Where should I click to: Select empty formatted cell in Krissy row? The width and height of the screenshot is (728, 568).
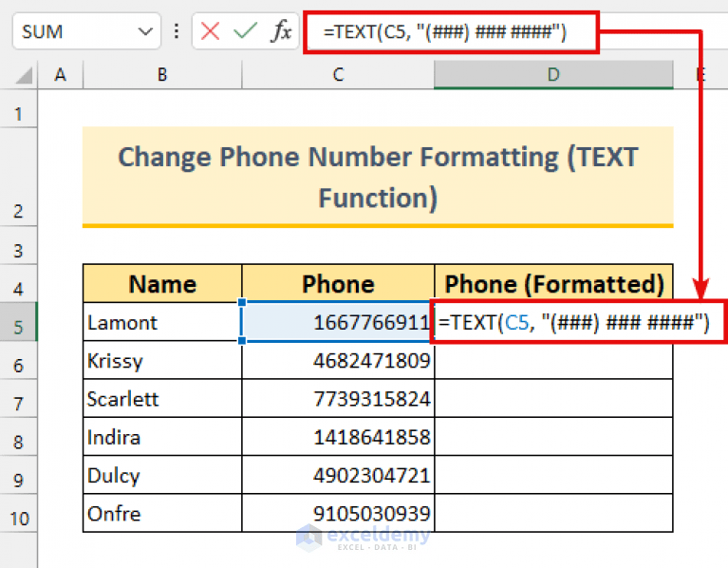pyautogui.click(x=553, y=360)
